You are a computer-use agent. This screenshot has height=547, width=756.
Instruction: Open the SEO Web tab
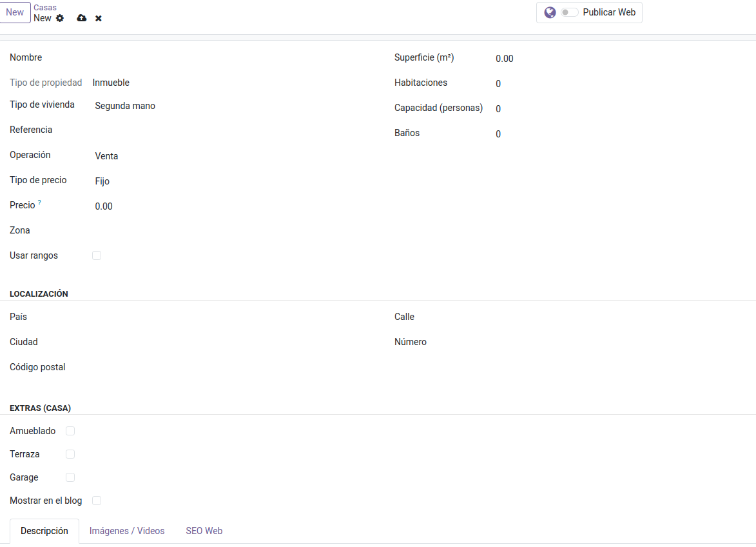point(204,530)
